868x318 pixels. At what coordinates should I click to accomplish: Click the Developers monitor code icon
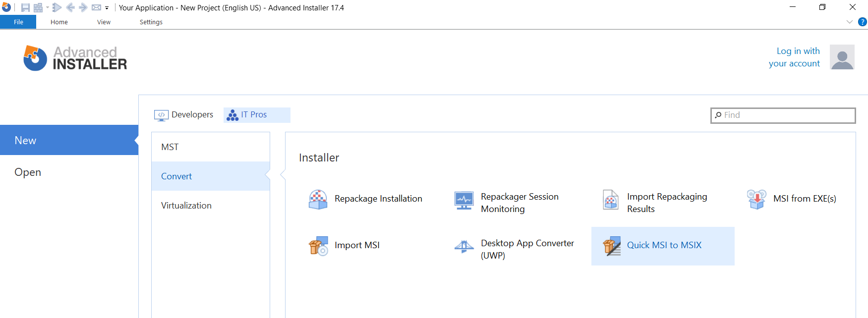pyautogui.click(x=161, y=115)
